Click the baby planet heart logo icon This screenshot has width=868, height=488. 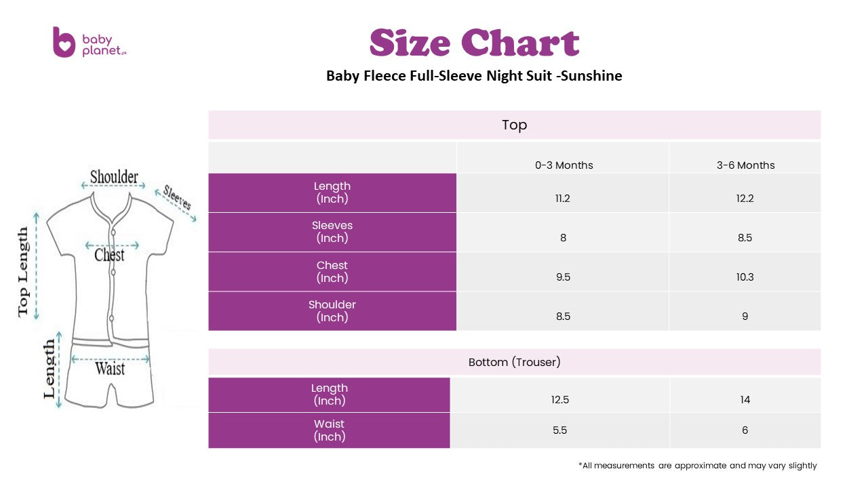(x=64, y=42)
